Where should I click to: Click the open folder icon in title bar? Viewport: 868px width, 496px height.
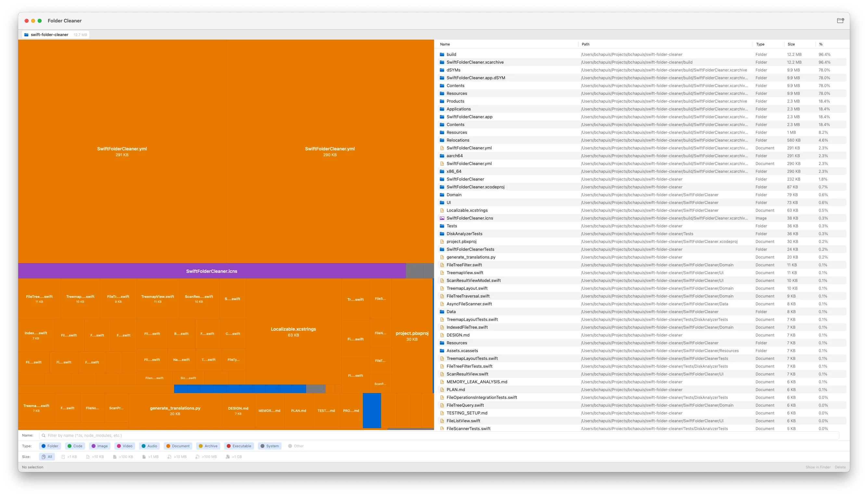[x=840, y=21]
